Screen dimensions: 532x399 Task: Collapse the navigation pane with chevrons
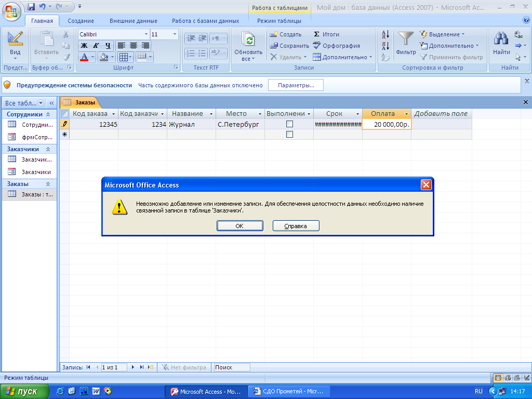51,103
